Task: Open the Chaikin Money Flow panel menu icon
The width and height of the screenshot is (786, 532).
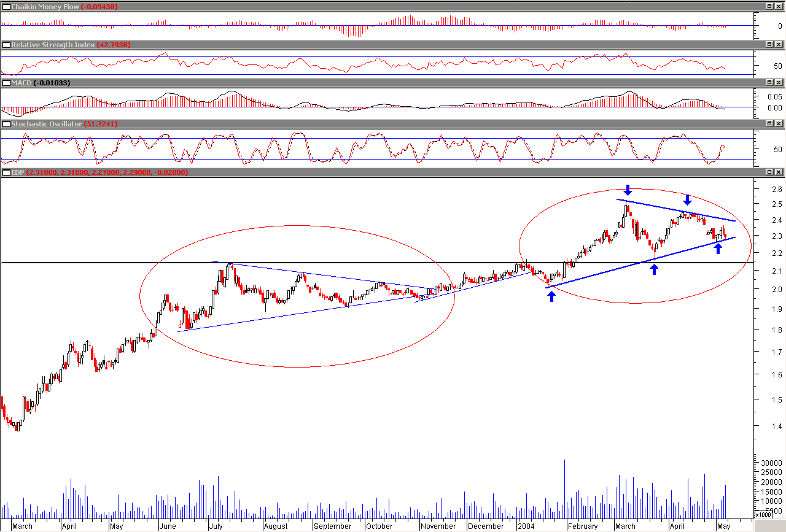Action: [x=6, y=6]
